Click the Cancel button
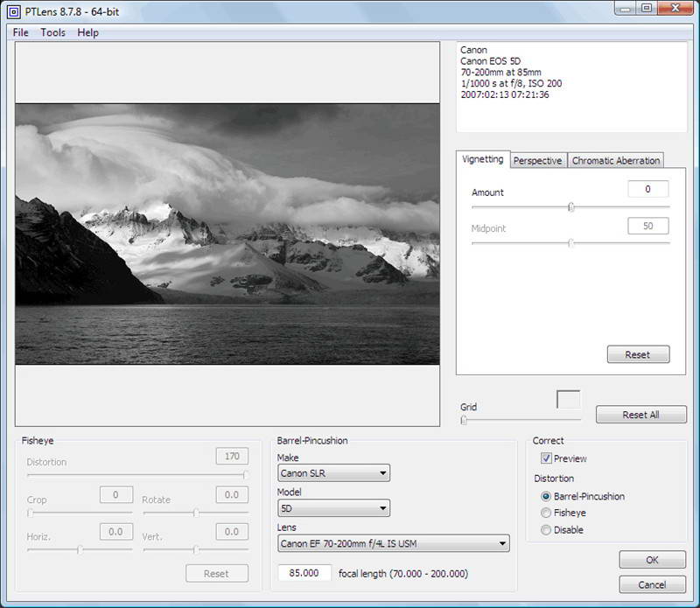 652,584
